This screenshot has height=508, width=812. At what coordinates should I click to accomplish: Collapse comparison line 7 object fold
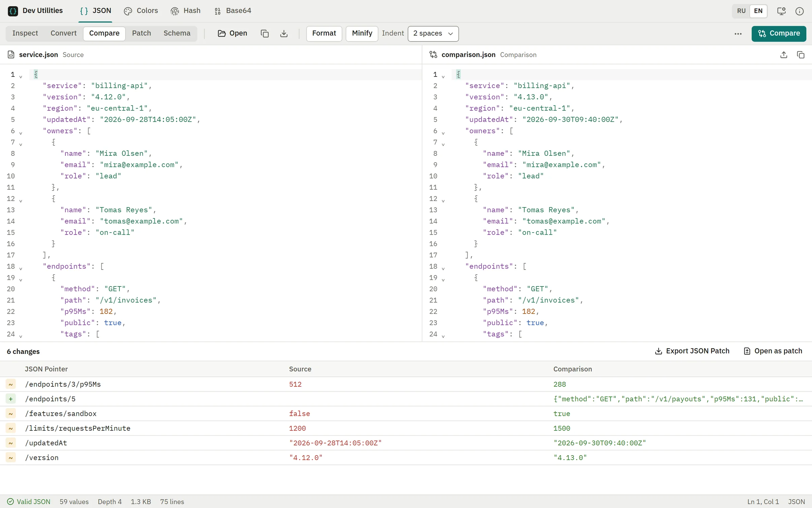coord(443,144)
